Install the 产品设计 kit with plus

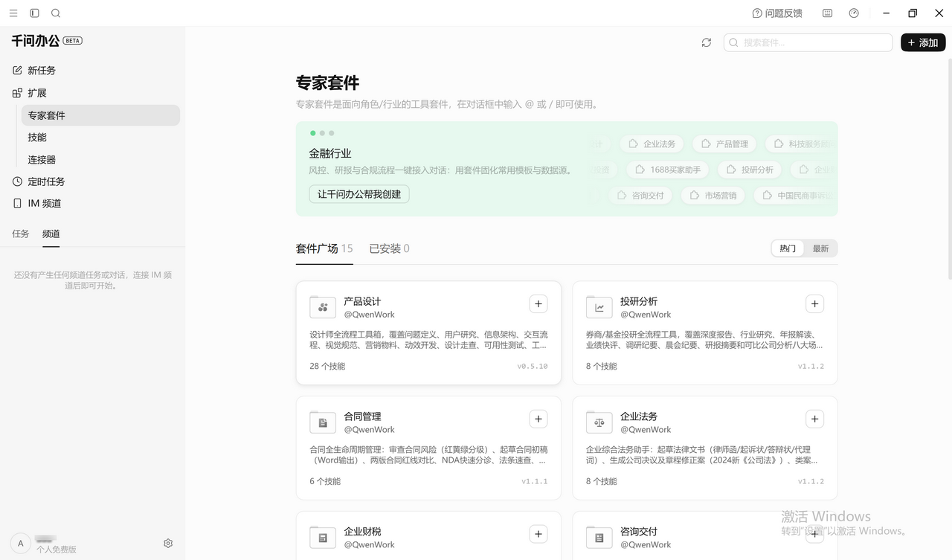(538, 303)
